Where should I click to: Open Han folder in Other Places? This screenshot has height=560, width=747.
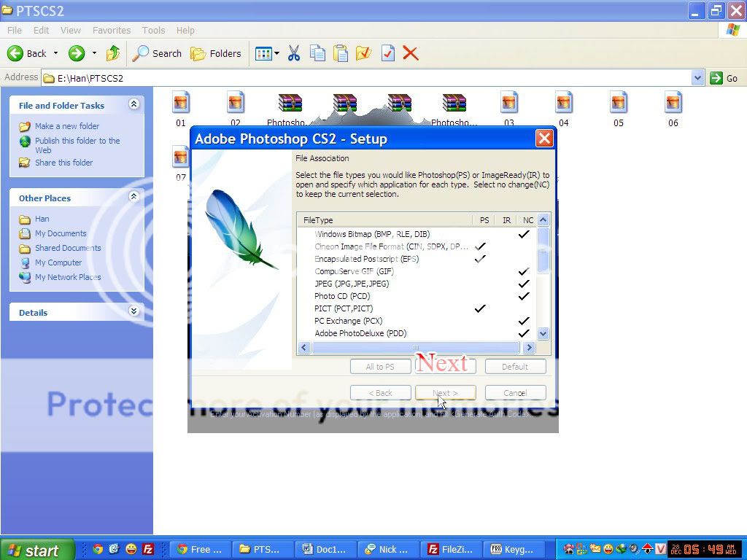[42, 219]
